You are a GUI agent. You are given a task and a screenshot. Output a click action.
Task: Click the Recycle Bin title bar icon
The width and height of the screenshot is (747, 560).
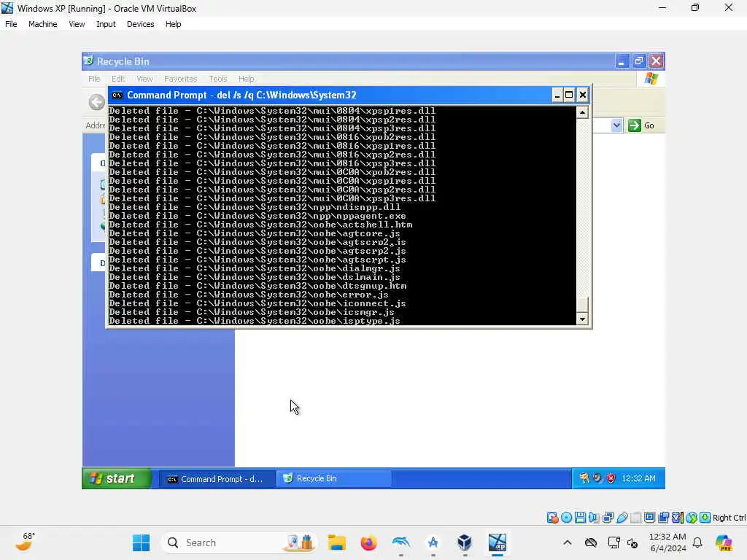pos(88,61)
